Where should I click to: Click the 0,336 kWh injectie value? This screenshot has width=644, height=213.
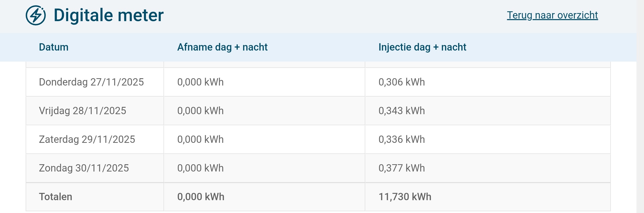coord(401,140)
